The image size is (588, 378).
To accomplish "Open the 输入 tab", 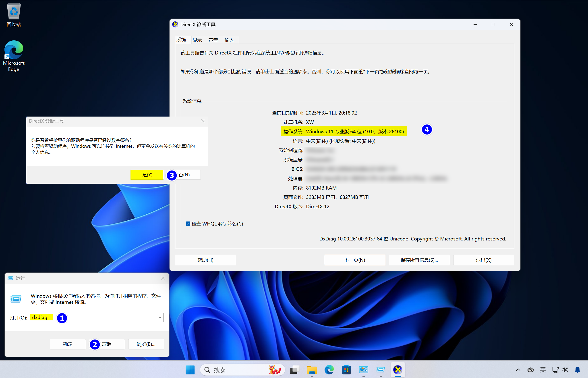I will click(x=229, y=40).
